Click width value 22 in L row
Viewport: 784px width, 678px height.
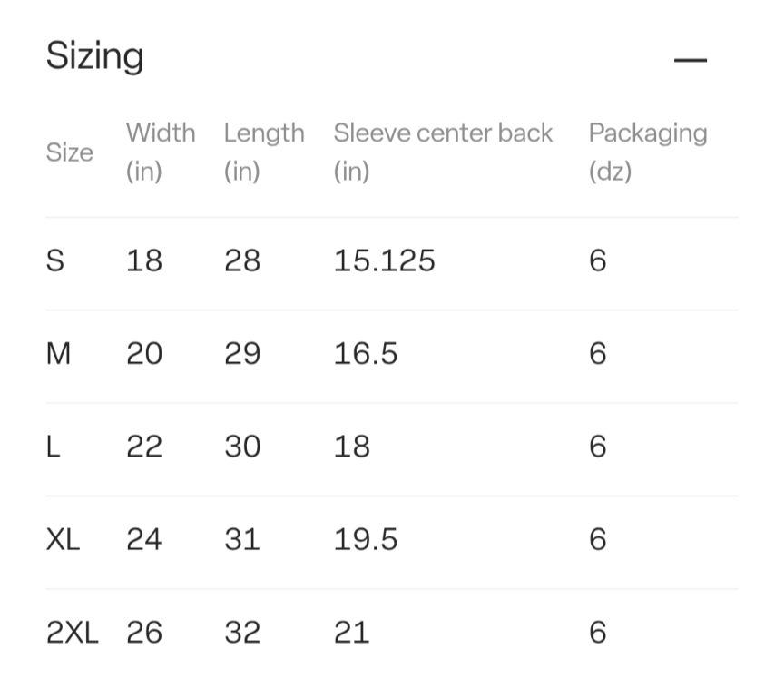coord(144,447)
